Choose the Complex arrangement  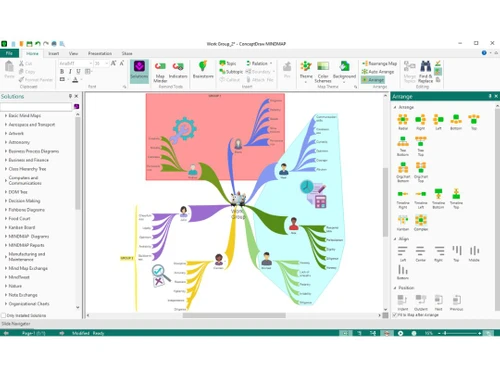(x=421, y=223)
